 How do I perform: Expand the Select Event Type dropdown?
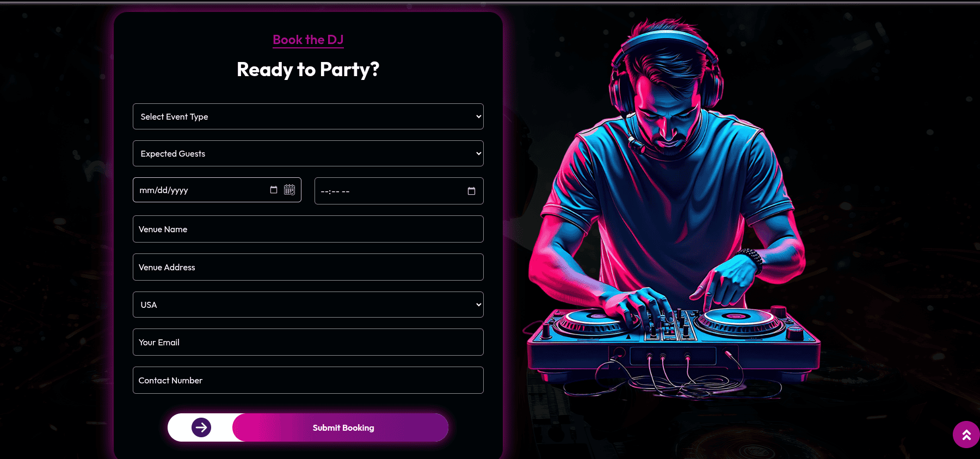pyautogui.click(x=308, y=116)
